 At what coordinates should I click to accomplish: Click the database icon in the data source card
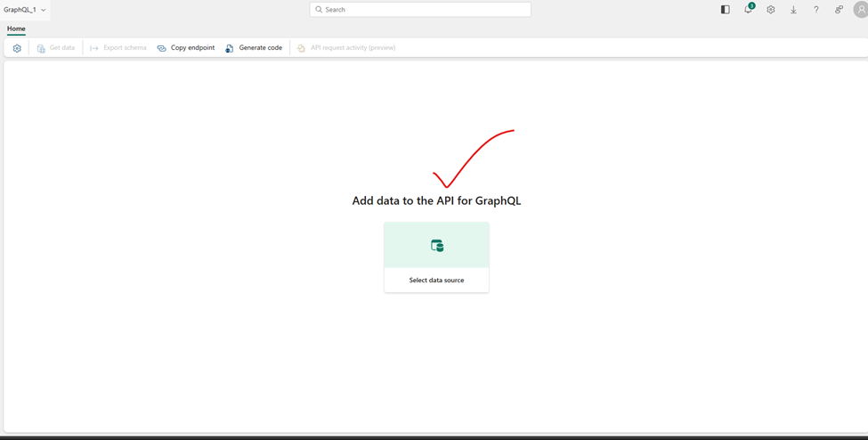[437, 246]
